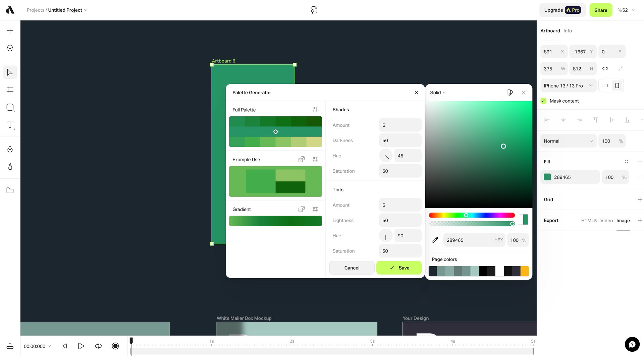Image resolution: width=644 pixels, height=356 pixels.
Task: Open the Solid fill type dropdown
Action: click(437, 93)
